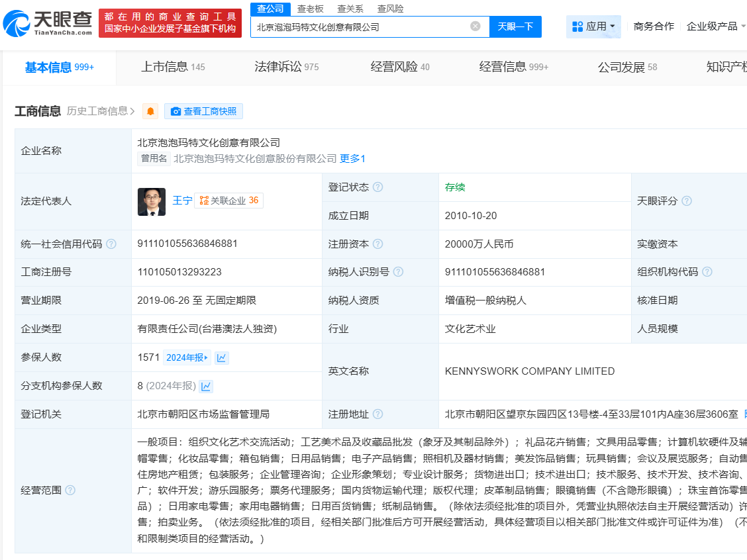Click help icon next to 登记状态
The image size is (747, 560).
(377, 187)
